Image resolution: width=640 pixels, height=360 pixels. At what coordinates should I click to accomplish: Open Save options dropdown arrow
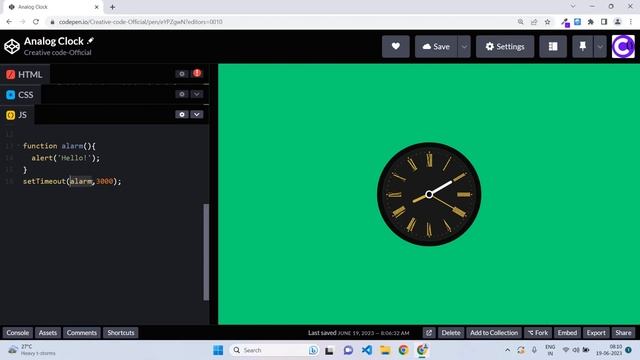pyautogui.click(x=464, y=47)
